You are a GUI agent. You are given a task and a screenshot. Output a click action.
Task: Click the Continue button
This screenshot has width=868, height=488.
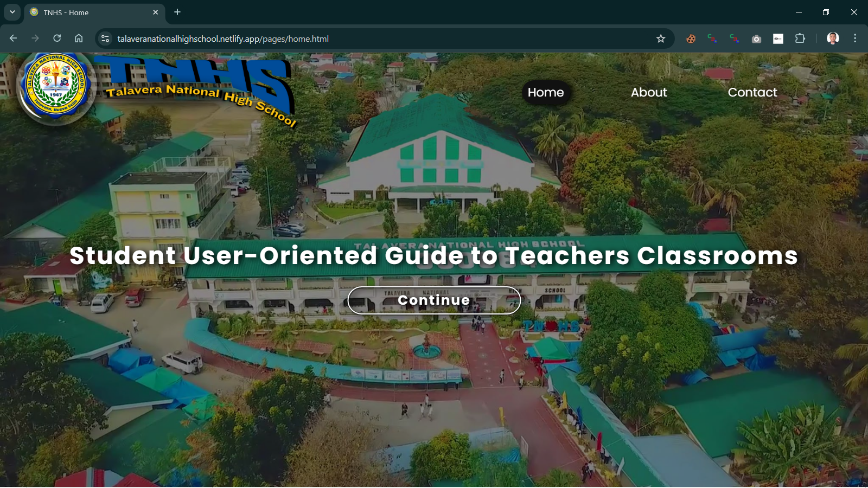pyautogui.click(x=434, y=300)
